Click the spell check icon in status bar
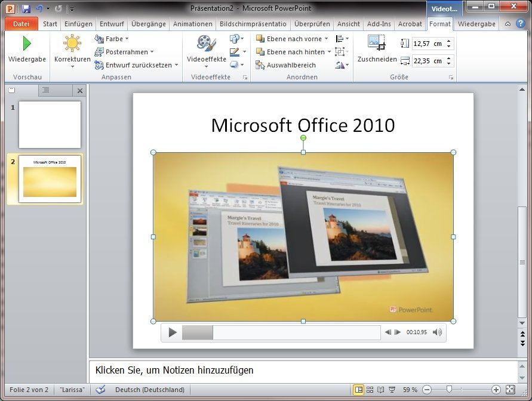Image resolution: width=532 pixels, height=401 pixels. (x=100, y=390)
